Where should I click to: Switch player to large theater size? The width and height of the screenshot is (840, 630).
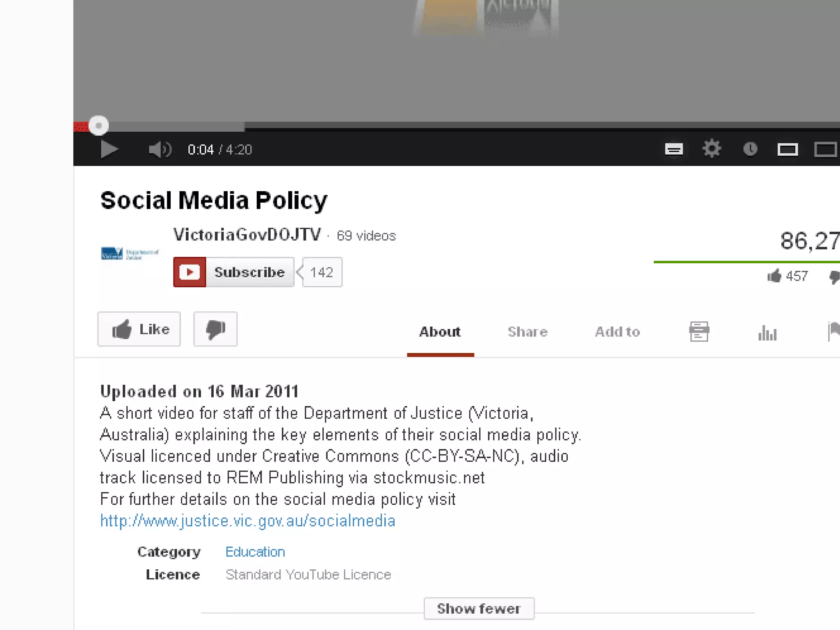(x=787, y=150)
